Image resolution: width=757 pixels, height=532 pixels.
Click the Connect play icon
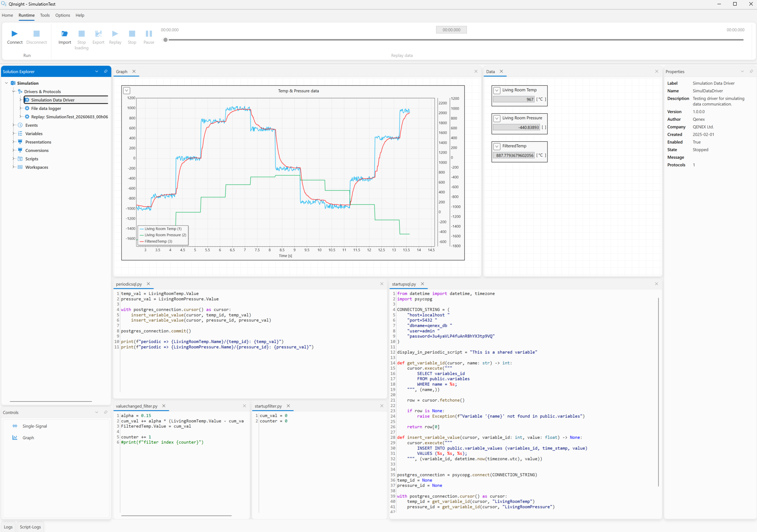pos(15,34)
